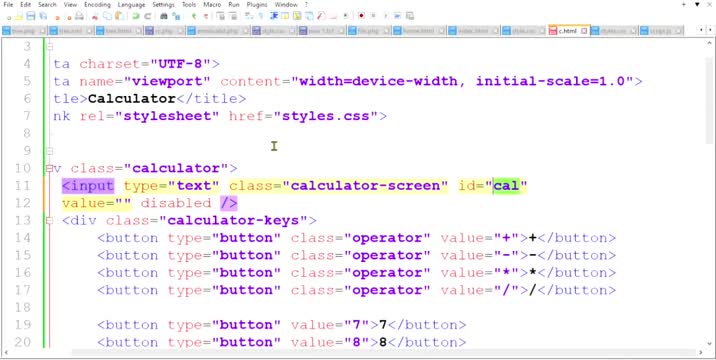Click the Print toolbar icon
Image resolution: width=716 pixels, height=360 pixels.
(x=79, y=16)
